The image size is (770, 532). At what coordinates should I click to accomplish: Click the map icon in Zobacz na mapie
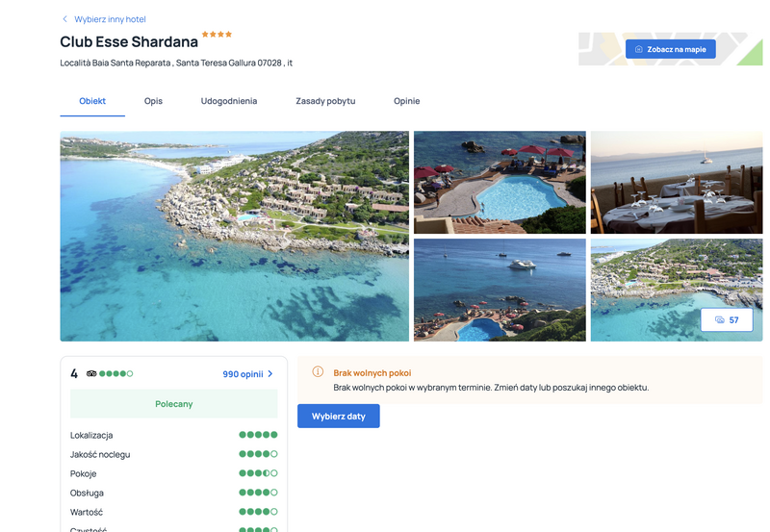(639, 49)
